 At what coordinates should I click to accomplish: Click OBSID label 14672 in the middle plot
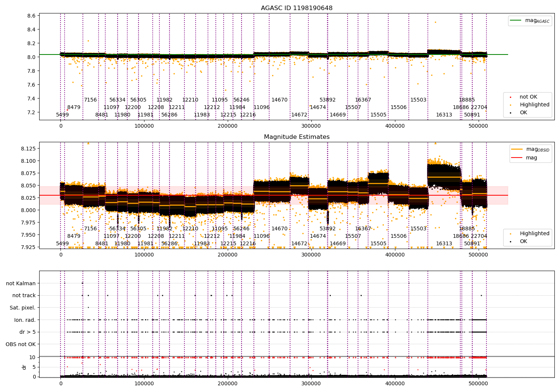click(x=299, y=244)
